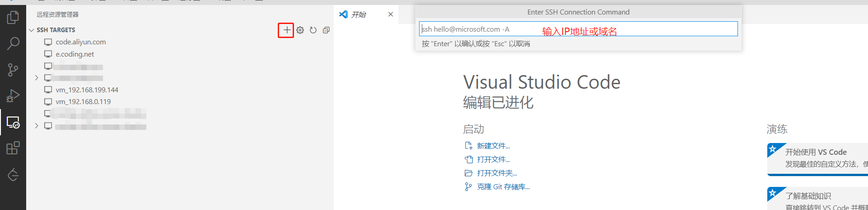Add a new SSH target with plus icon
Viewport: 868px width, 210px height.
[x=286, y=30]
